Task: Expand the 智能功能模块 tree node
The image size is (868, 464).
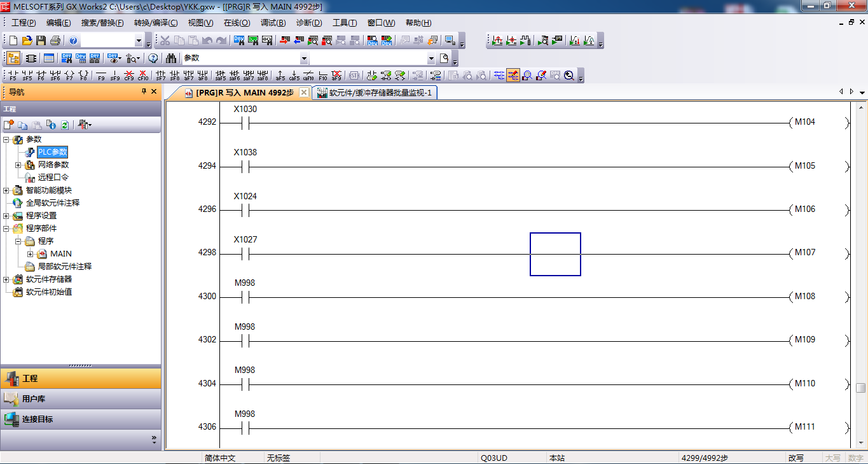Action: pos(6,190)
